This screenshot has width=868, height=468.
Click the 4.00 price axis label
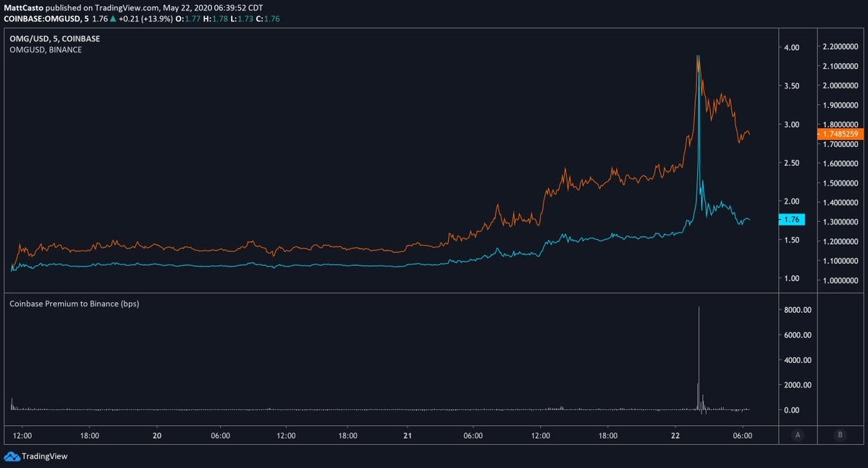791,48
